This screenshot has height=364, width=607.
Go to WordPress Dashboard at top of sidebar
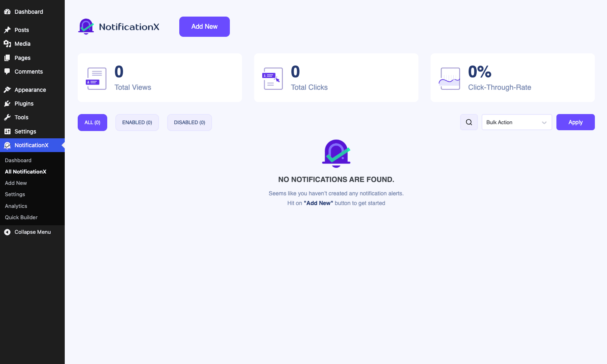click(32, 12)
